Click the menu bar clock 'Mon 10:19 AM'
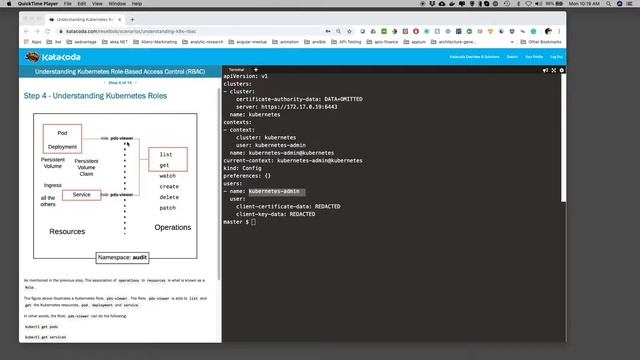 [x=584, y=4]
